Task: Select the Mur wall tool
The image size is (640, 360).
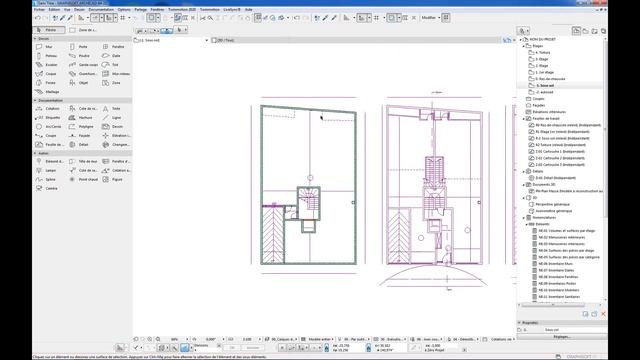Action: pos(45,47)
